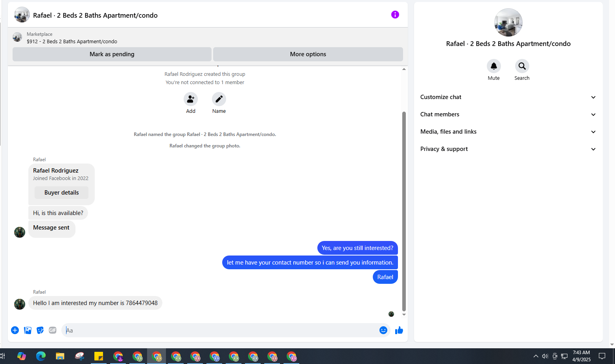Choose a sticker with the sticker icon

[40, 330]
